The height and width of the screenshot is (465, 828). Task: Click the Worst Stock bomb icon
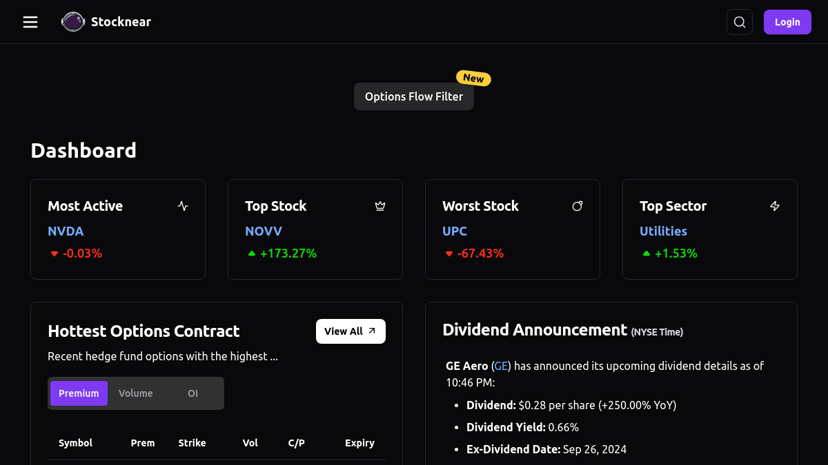point(577,206)
